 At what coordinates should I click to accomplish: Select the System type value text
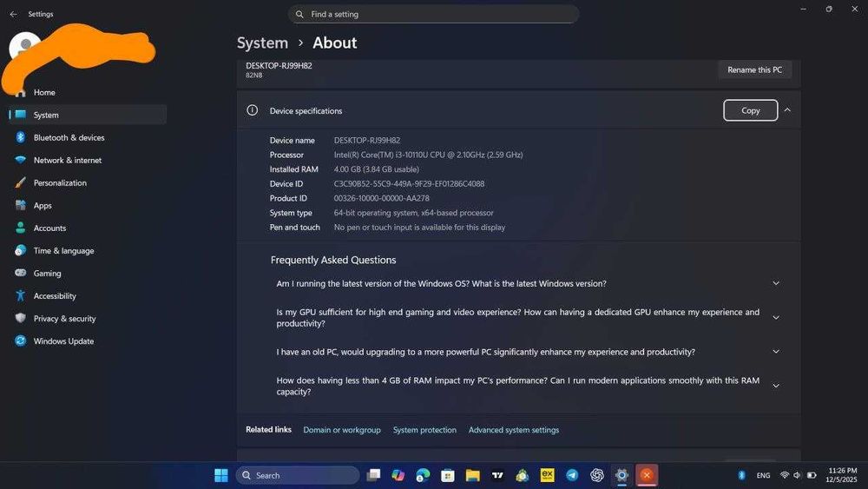click(413, 213)
